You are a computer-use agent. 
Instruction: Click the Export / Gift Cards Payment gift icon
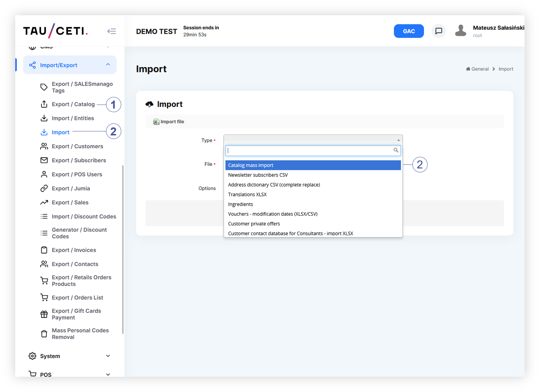pos(44,314)
